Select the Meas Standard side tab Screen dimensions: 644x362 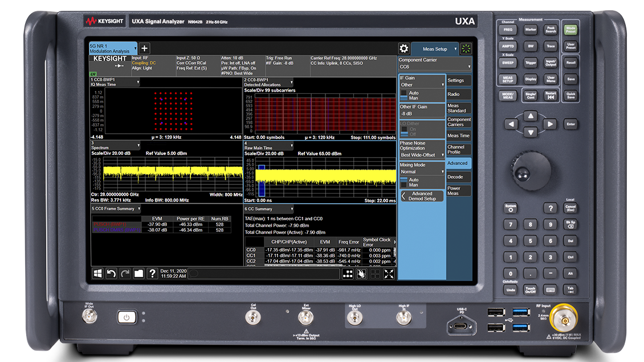coord(459,108)
